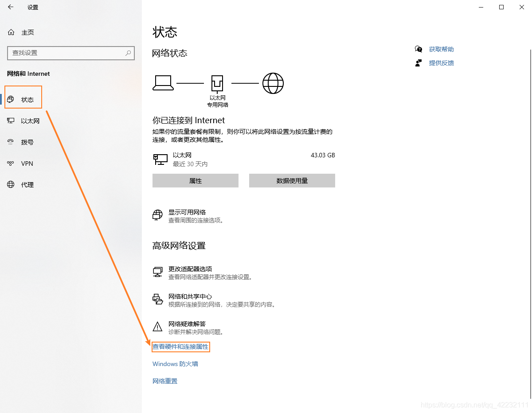This screenshot has width=532, height=413.
Task: Select 代理 label in the sidebar
Action: (x=27, y=185)
